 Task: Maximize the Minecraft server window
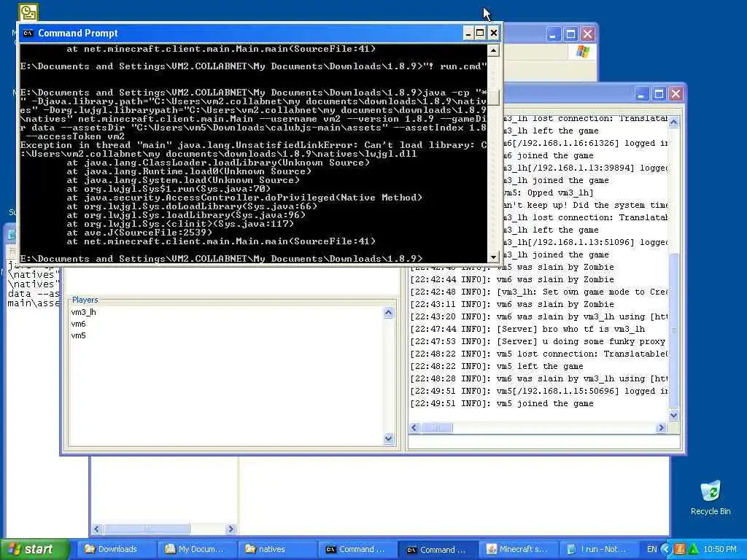click(x=659, y=93)
